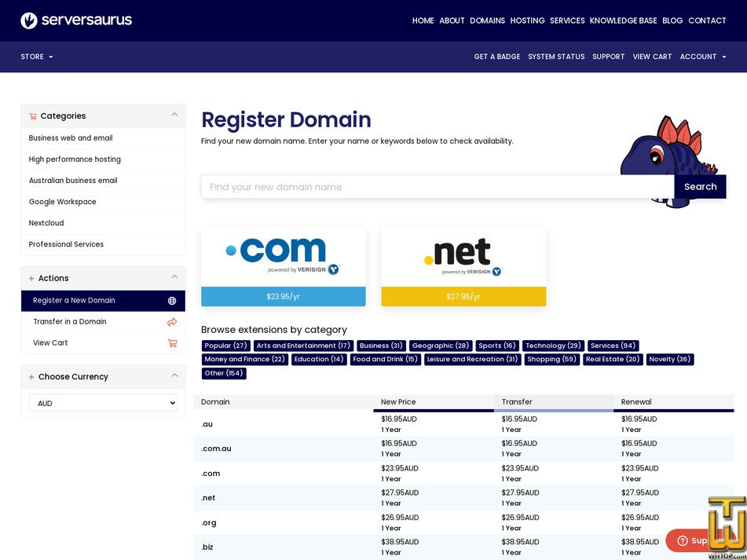The image size is (747, 560).
Task: Select the globe icon beside Register a New Domain
Action: point(172,300)
